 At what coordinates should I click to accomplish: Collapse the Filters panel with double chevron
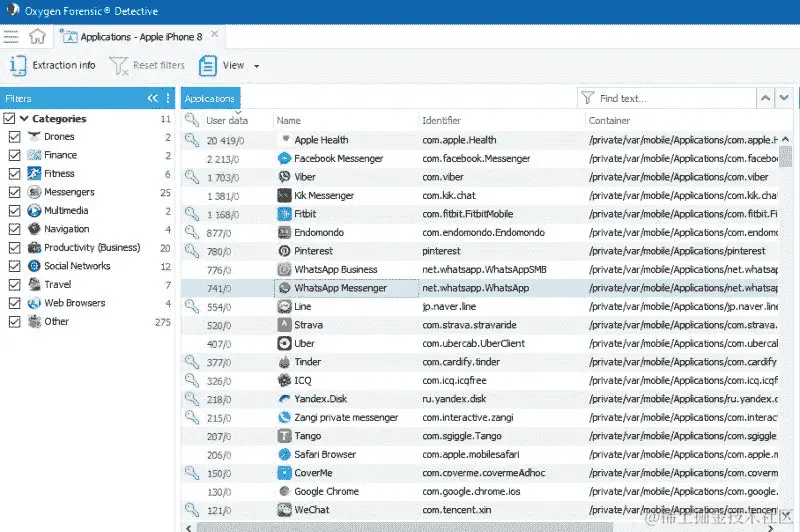153,98
